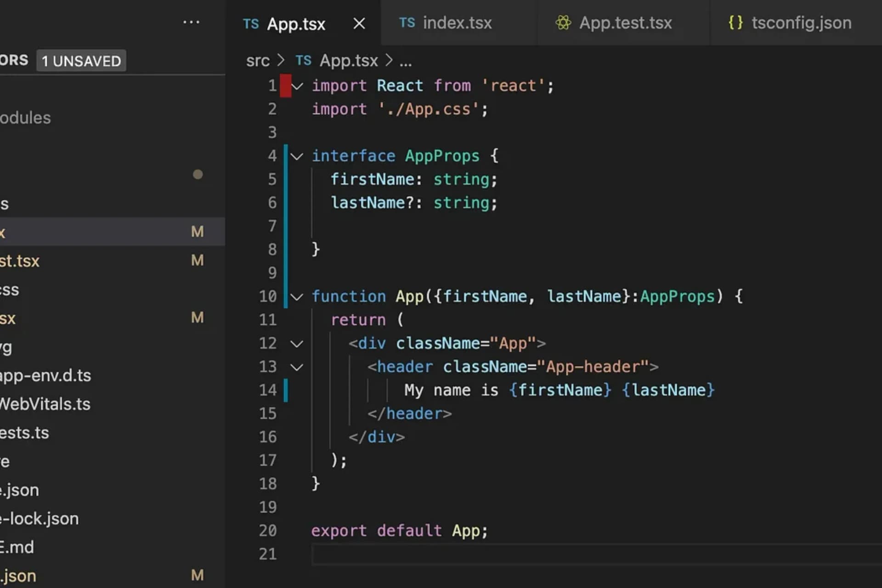Click the blue change bar beside line 14
The width and height of the screenshot is (882, 588).
[x=286, y=390]
